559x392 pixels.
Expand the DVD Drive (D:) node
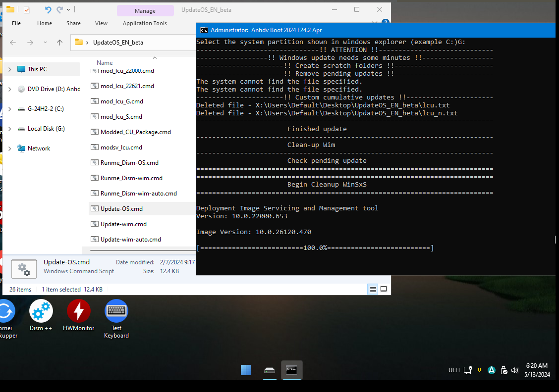pos(9,89)
